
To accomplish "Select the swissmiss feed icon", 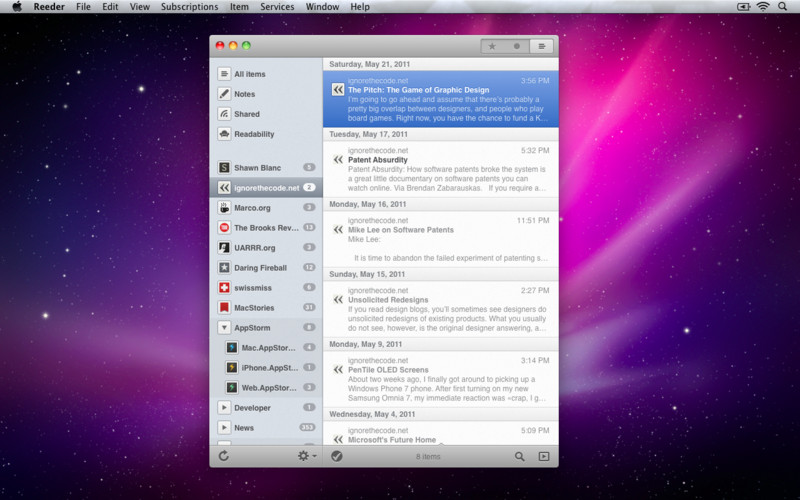I will 224,288.
